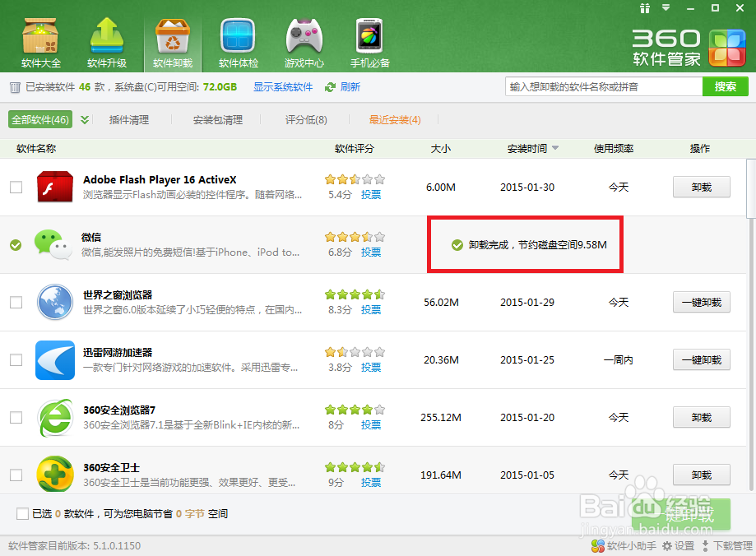Click the 软件评分 column header
This screenshot has width=756, height=556.
(x=355, y=149)
